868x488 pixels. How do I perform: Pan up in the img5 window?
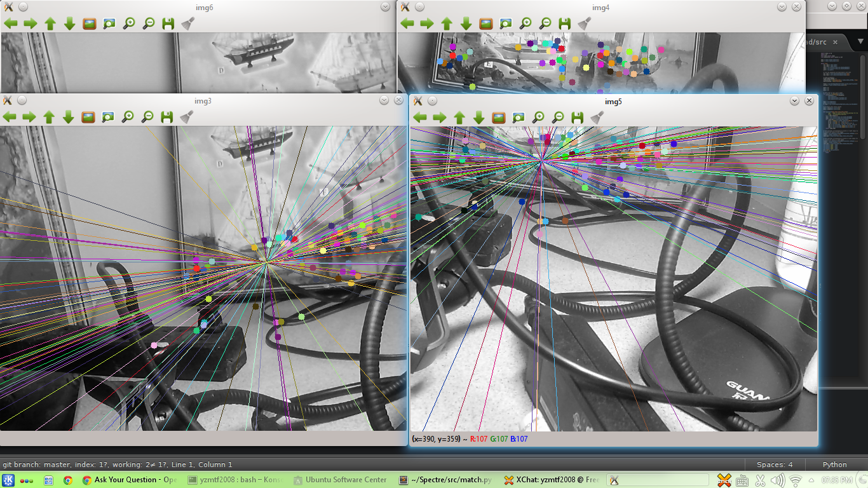tap(459, 118)
